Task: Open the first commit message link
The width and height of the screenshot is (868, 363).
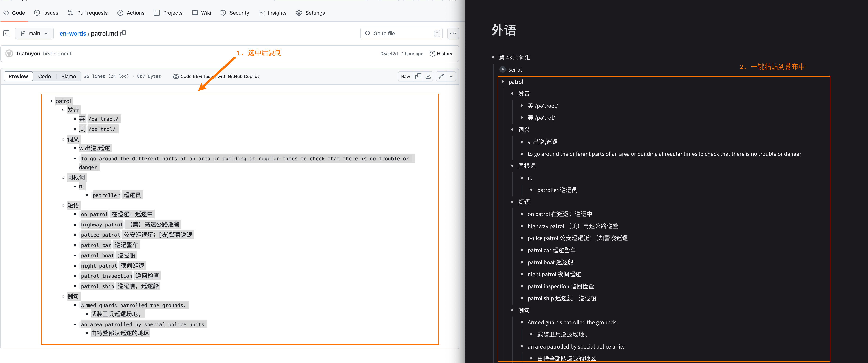Action: pyautogui.click(x=57, y=53)
